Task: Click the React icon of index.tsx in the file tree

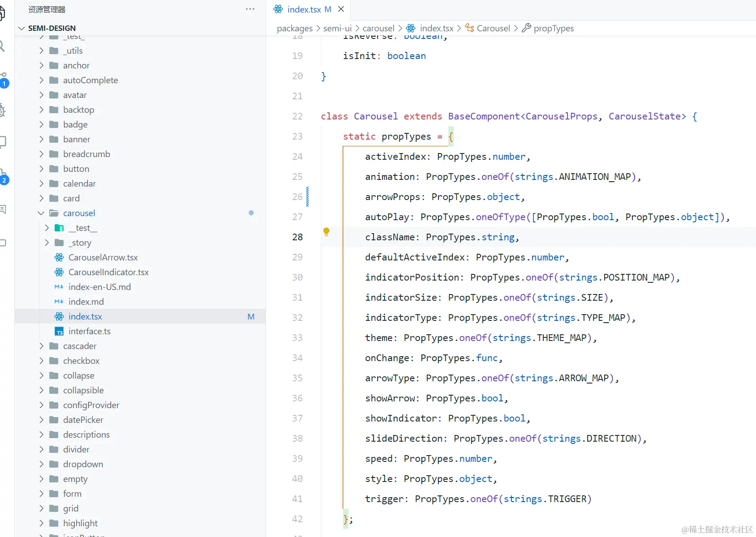Action: pyautogui.click(x=59, y=316)
